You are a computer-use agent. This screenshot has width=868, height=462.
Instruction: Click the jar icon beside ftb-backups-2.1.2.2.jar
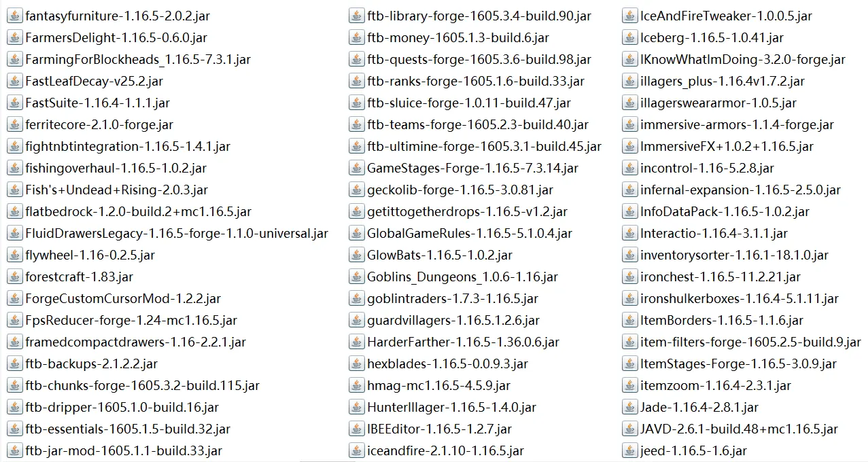click(14, 363)
